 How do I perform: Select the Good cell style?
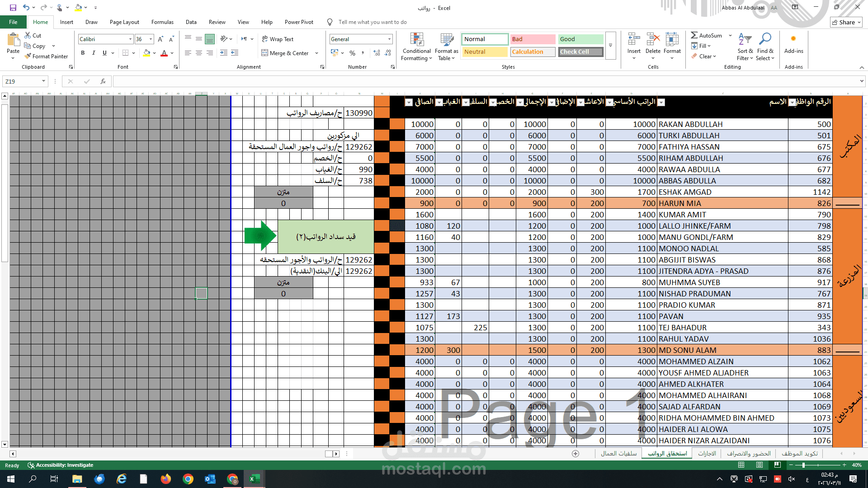tap(580, 39)
